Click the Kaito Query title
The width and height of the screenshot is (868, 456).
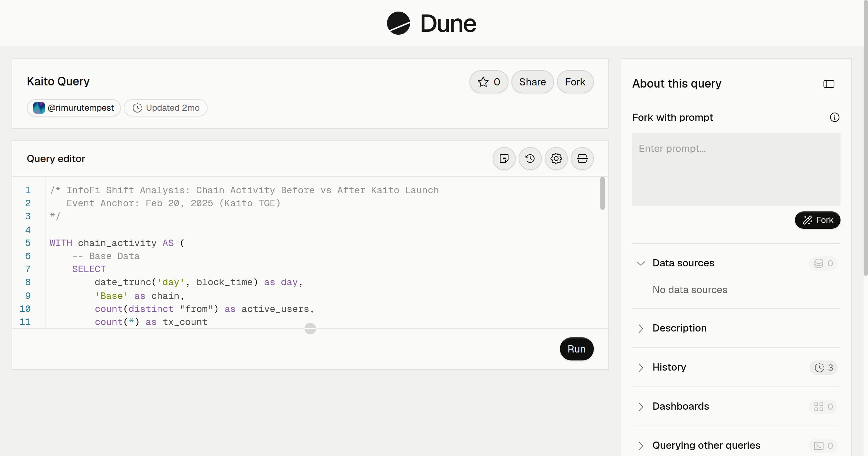tap(58, 81)
